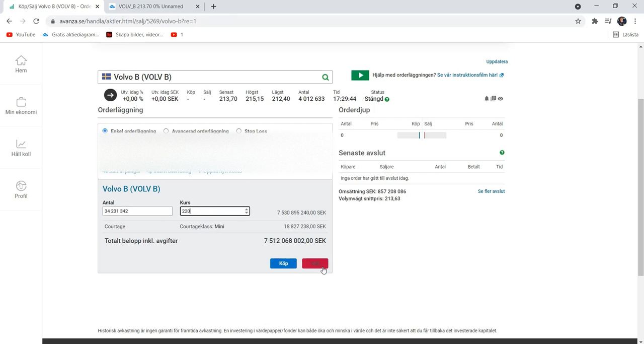Select Avancerad orderläggning radio button
Screen dimensions: 644x344
point(166,131)
